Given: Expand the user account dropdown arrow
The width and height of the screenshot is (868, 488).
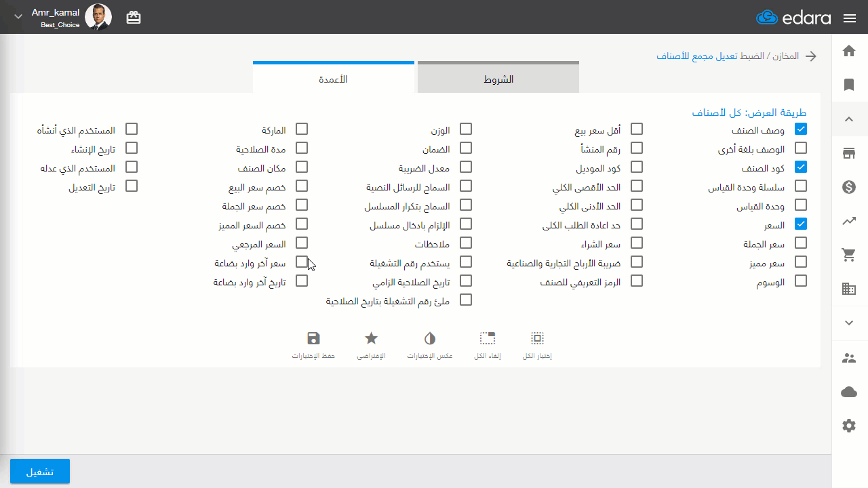Looking at the screenshot, I should tap(18, 17).
